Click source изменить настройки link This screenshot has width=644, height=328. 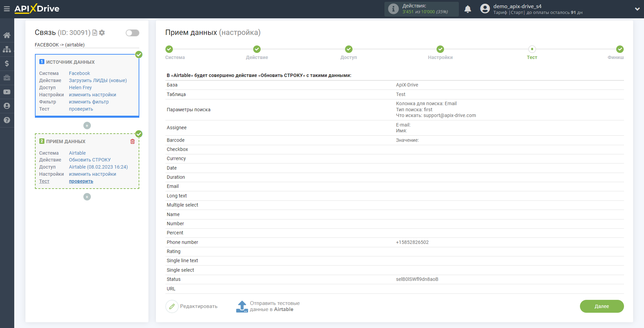point(93,95)
